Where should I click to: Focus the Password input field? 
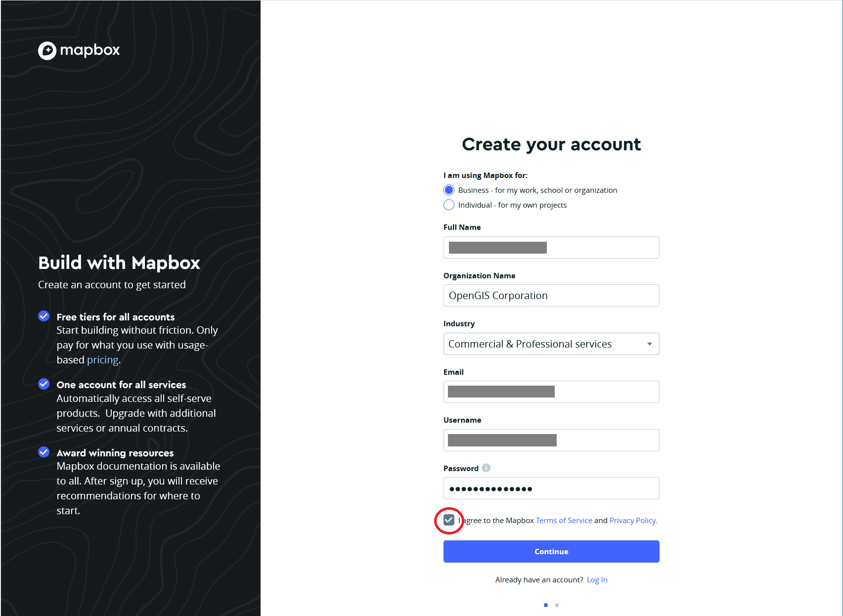(551, 488)
